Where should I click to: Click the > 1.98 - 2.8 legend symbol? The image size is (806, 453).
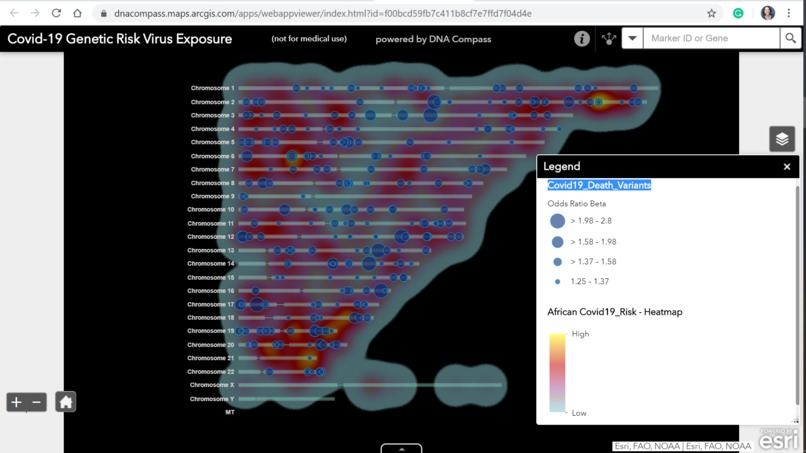coord(557,221)
